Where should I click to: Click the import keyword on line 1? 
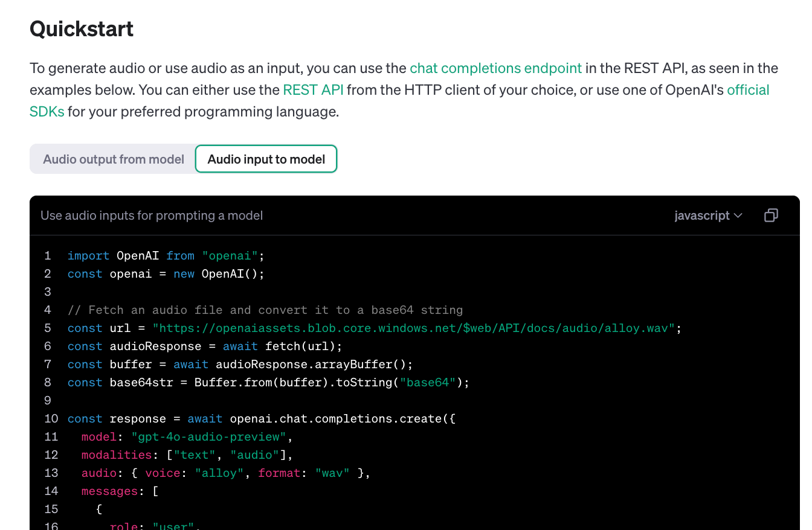pyautogui.click(x=88, y=255)
